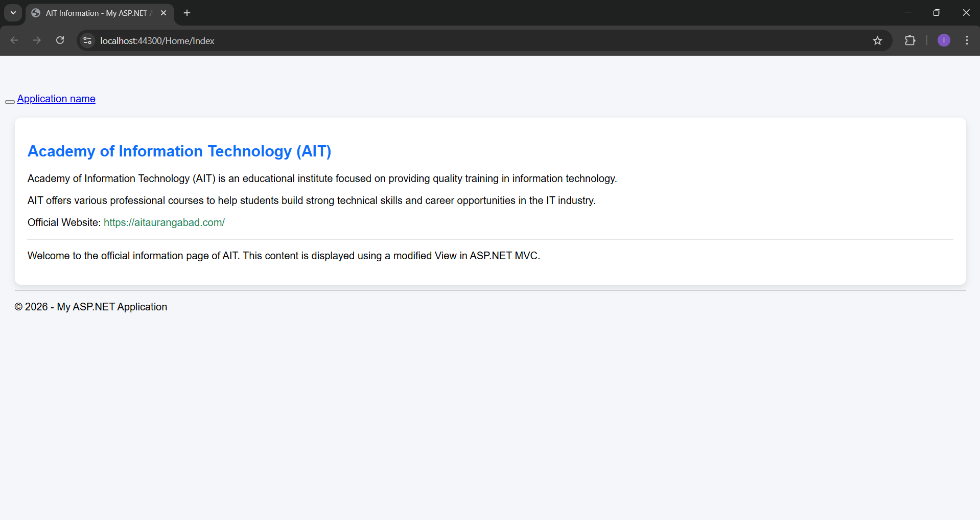This screenshot has height=520, width=980.
Task: Minimize the browser window
Action: click(x=908, y=13)
